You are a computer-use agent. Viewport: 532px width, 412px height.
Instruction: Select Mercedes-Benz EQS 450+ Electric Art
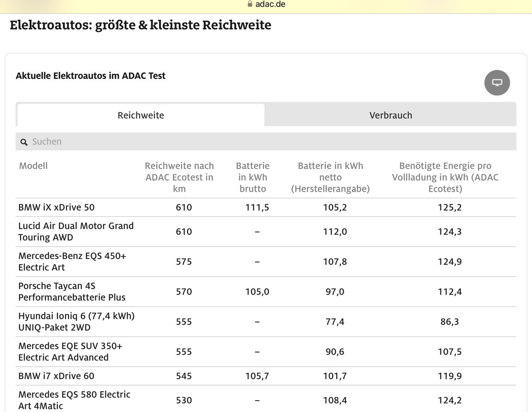(72, 261)
